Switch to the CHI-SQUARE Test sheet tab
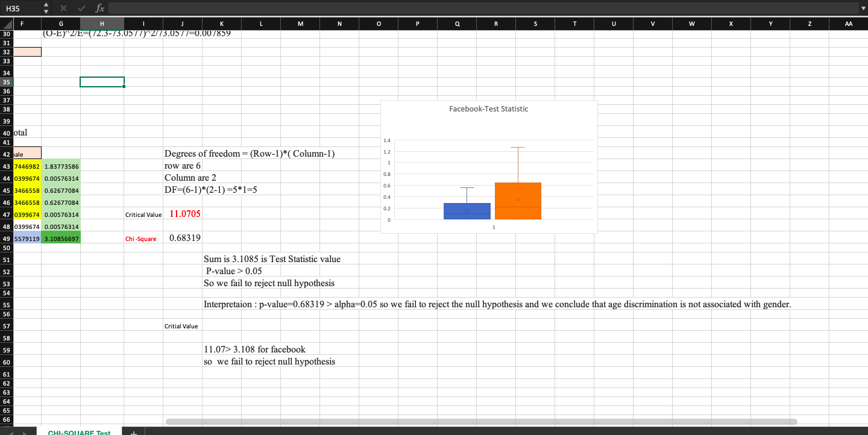Screen dimensions: 868x435 [x=80, y=432]
